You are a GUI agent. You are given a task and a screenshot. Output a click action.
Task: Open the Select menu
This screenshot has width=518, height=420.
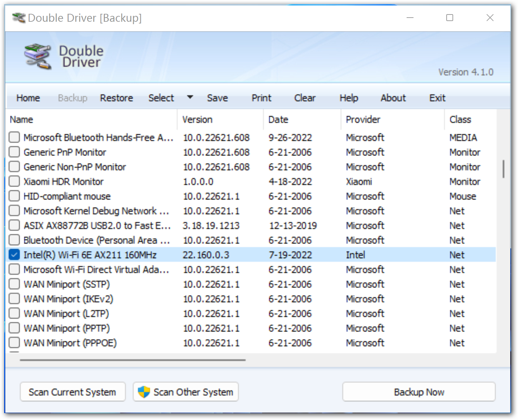pos(161,98)
